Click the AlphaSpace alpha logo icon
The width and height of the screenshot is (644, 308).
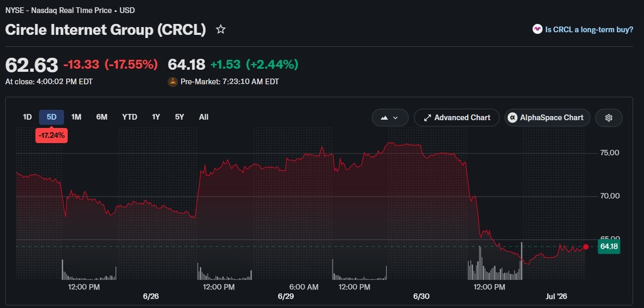512,118
